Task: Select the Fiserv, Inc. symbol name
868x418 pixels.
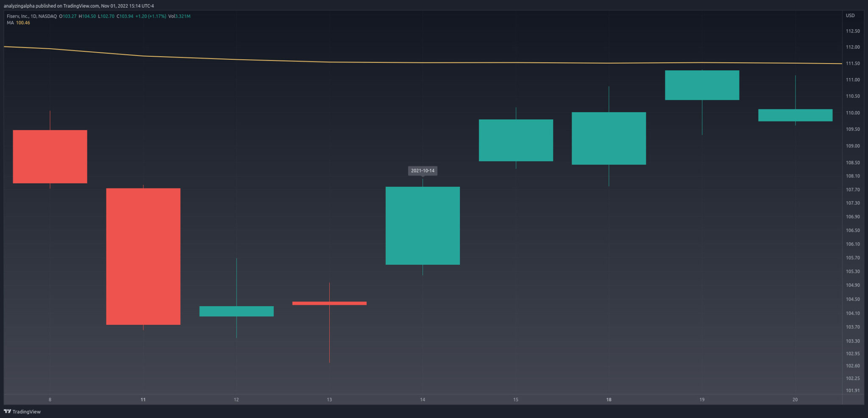Action: (x=19, y=16)
